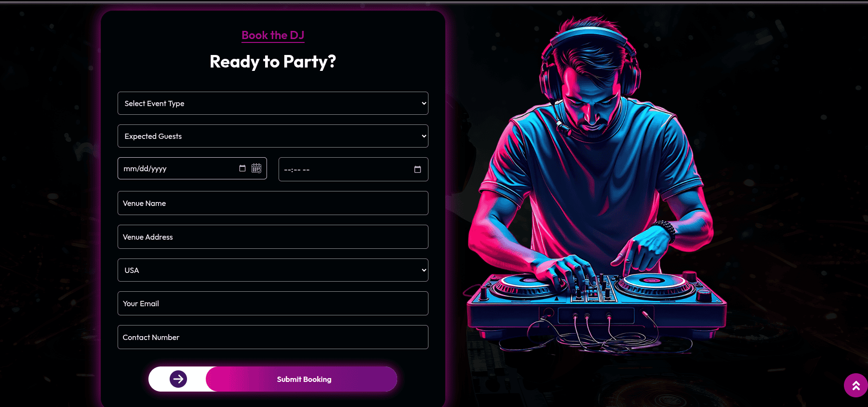
Task: Click the DJ's headphones in the illustration
Action: [x=590, y=58]
